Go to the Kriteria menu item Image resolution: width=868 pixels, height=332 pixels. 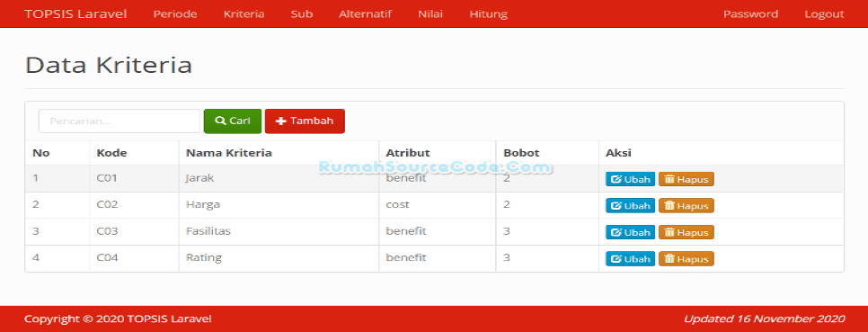(x=244, y=13)
